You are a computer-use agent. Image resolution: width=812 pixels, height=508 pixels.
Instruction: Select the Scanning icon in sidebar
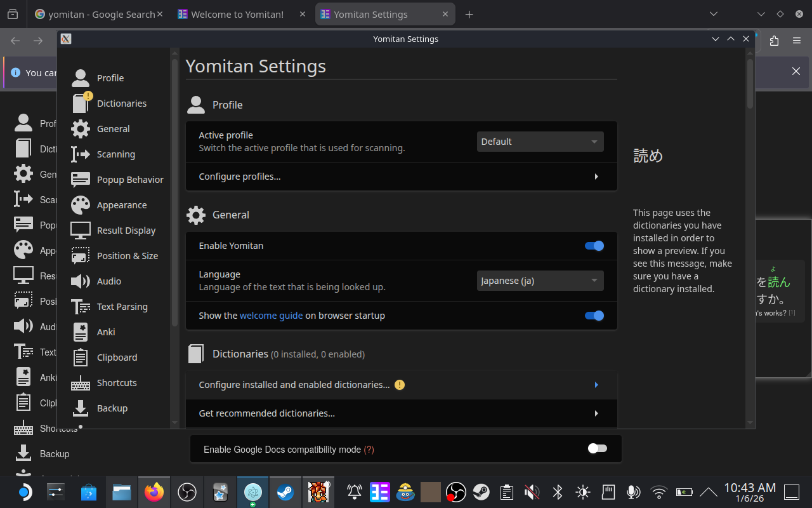81,154
